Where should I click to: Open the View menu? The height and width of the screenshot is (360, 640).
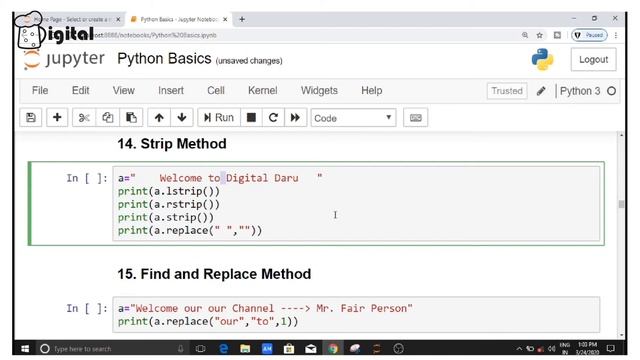click(124, 91)
